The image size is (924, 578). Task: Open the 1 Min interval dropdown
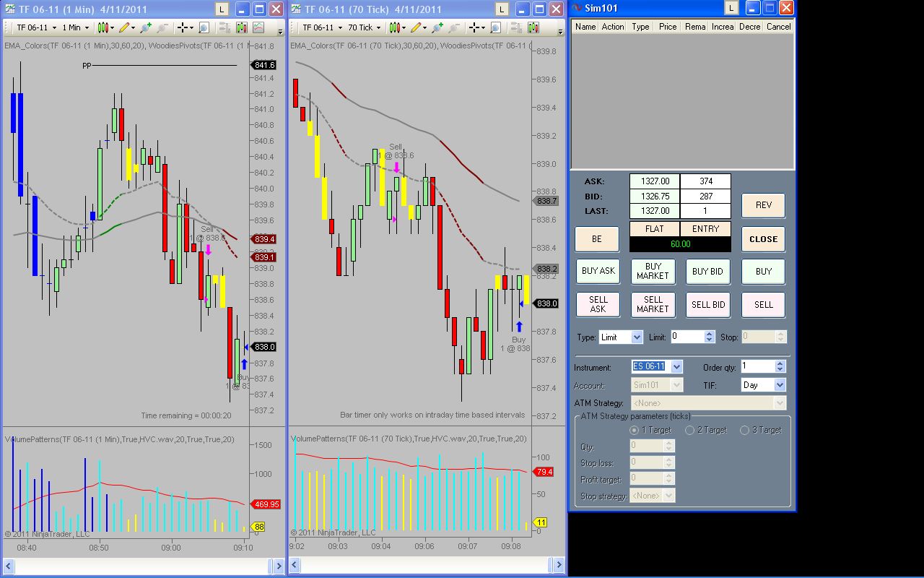[x=75, y=27]
